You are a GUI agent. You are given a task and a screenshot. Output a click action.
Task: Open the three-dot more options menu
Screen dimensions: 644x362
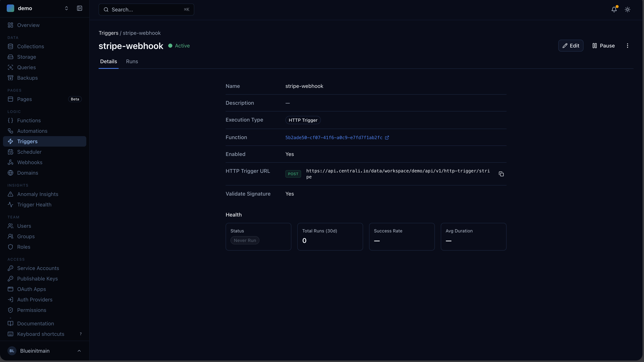point(627,46)
